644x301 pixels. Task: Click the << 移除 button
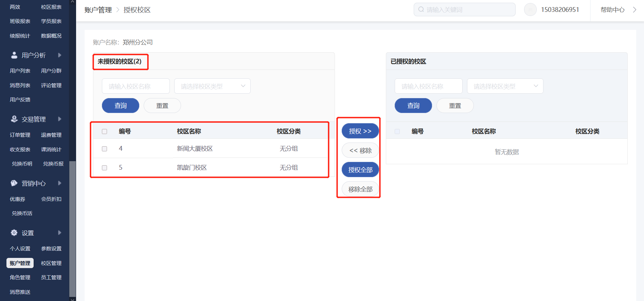coord(360,150)
